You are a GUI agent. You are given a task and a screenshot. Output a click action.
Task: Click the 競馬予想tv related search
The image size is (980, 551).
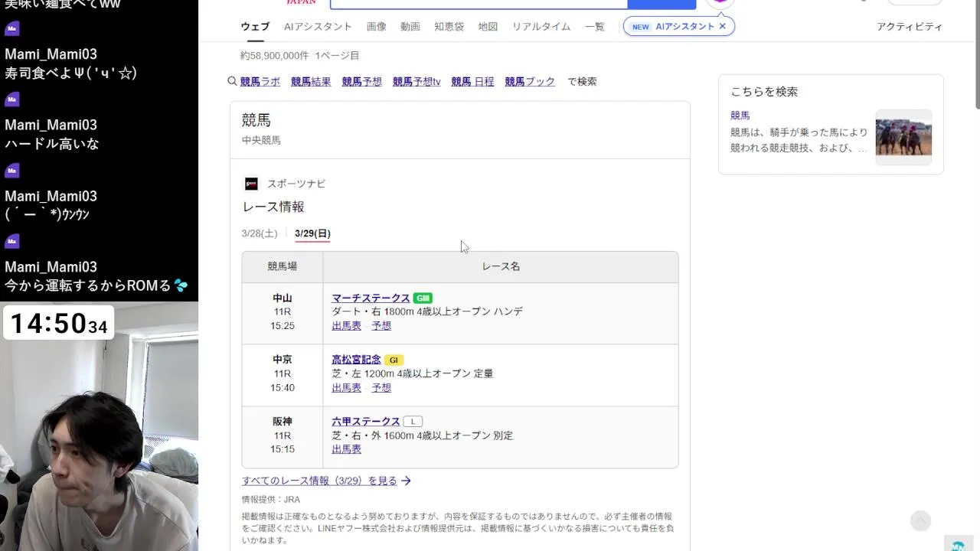[x=416, y=81]
